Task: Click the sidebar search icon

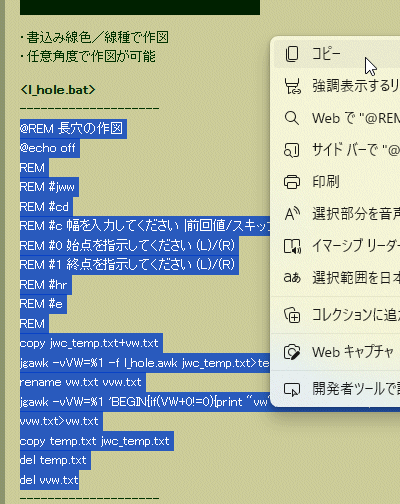Action: (x=292, y=150)
